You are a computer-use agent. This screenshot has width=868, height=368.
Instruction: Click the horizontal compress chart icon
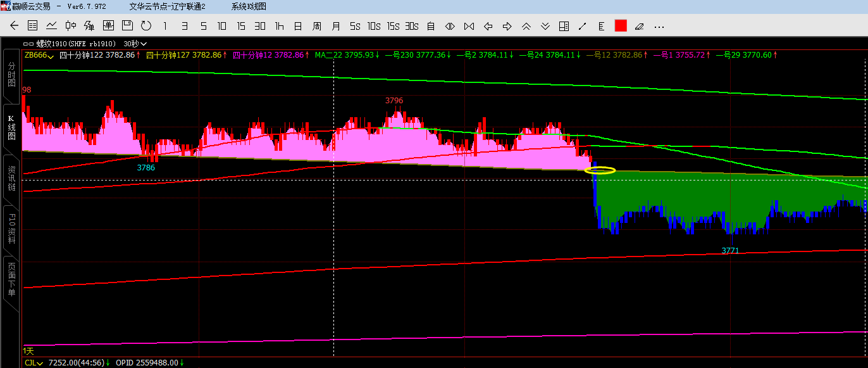(469, 26)
